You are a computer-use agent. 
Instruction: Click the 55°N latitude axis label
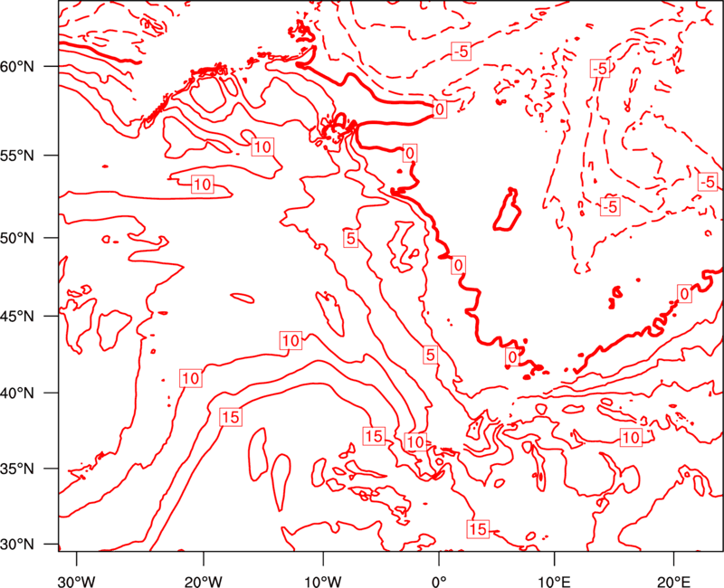[x=17, y=156]
